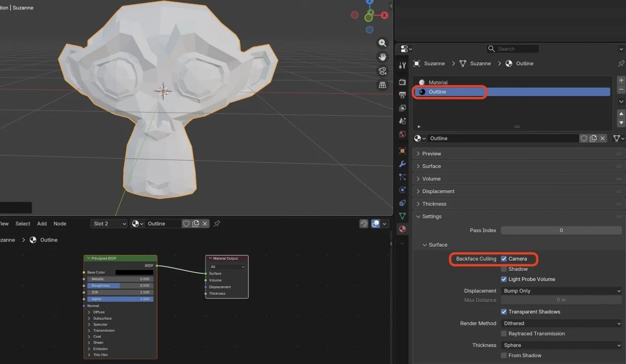Open the Particles properties tab
The width and height of the screenshot is (626, 364).
pos(402,177)
